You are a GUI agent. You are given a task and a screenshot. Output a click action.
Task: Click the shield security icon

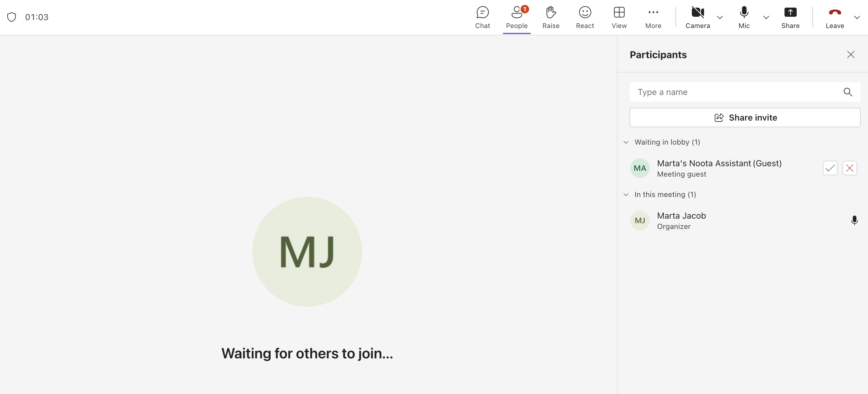coord(12,17)
